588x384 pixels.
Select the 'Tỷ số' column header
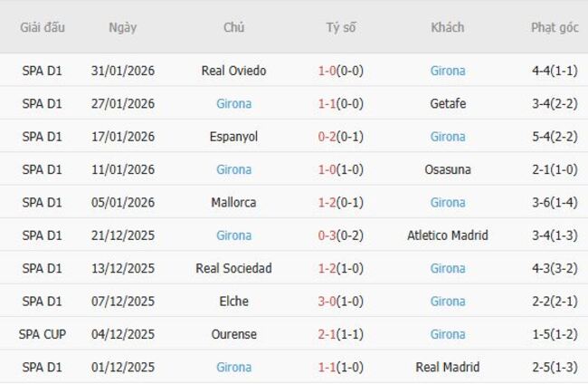[x=341, y=27]
